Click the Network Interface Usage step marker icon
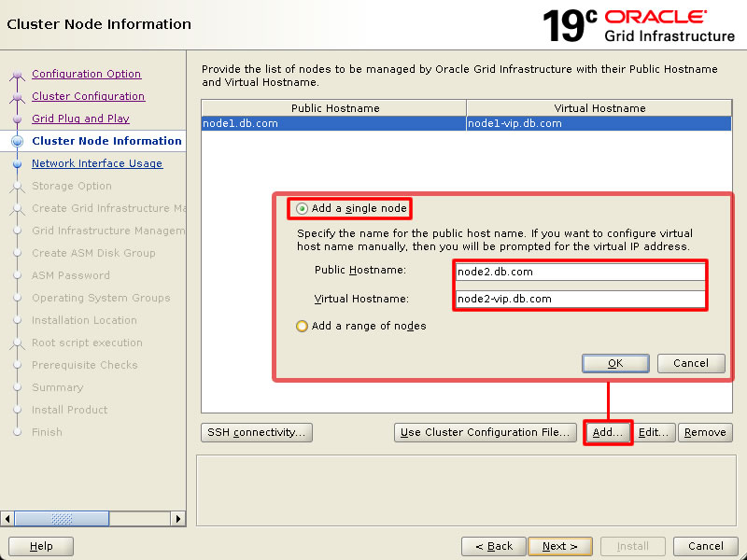747x560 pixels. pyautogui.click(x=17, y=164)
